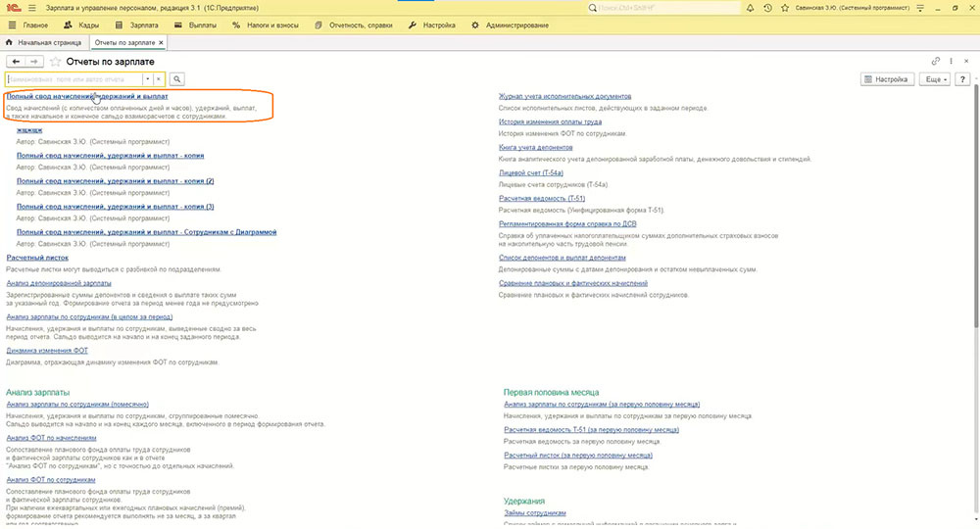
Task: Open the 'Динамика изменения ФОТ' report
Action: click(x=47, y=351)
